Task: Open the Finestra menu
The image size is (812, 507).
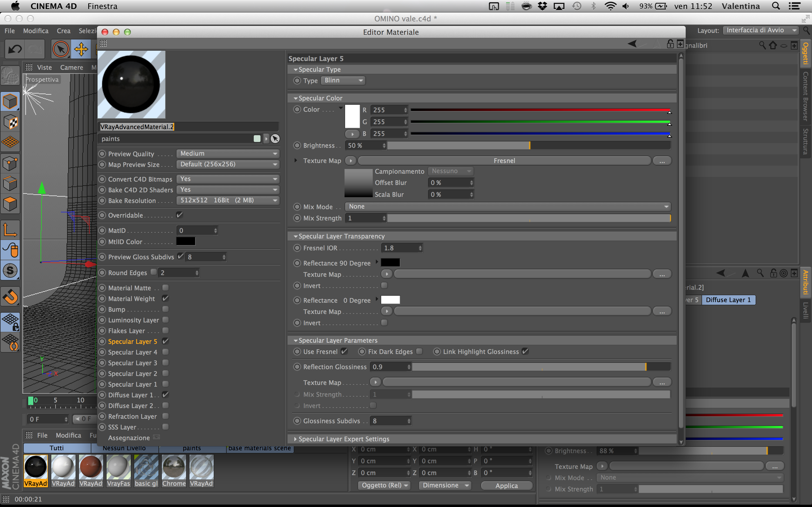Action: click(102, 6)
